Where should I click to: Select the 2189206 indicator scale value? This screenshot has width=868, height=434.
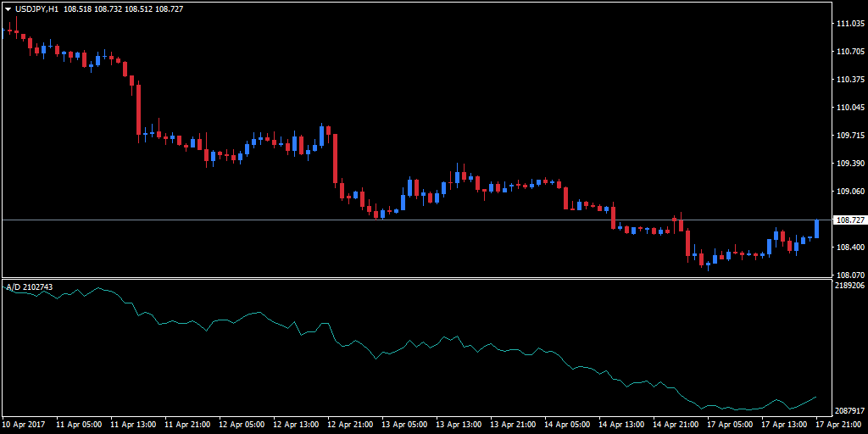click(851, 286)
